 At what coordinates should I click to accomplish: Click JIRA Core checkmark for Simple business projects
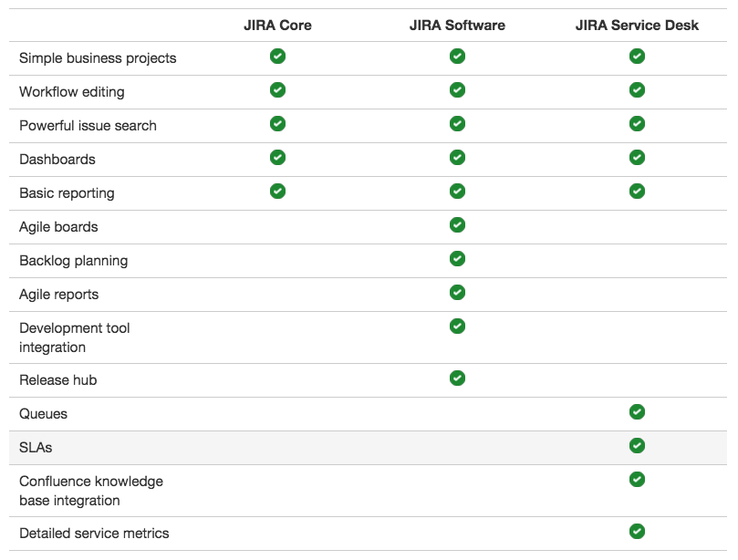pyautogui.click(x=277, y=56)
